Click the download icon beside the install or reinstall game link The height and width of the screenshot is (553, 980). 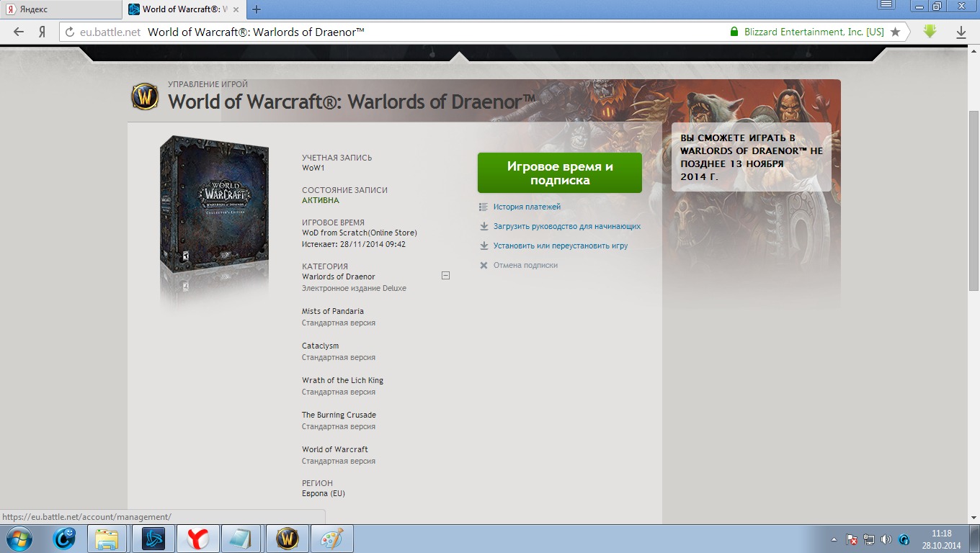pos(484,246)
